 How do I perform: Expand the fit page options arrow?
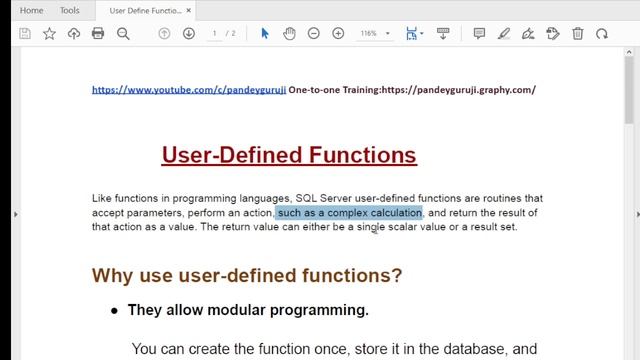tap(422, 33)
